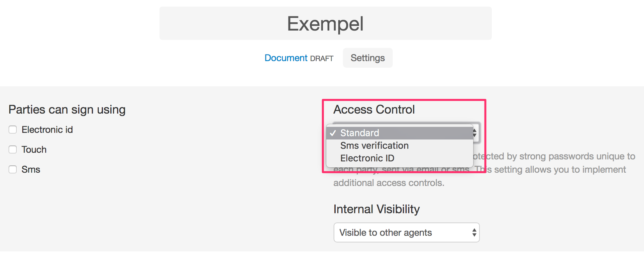644x265 pixels.
Task: Pick Electronic ID from the Access Control list
Action: point(367,158)
